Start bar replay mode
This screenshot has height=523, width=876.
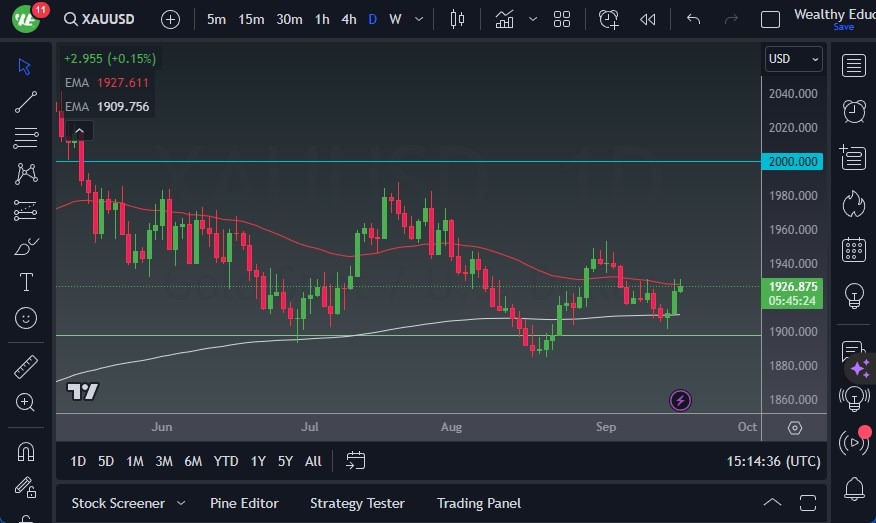click(x=648, y=19)
